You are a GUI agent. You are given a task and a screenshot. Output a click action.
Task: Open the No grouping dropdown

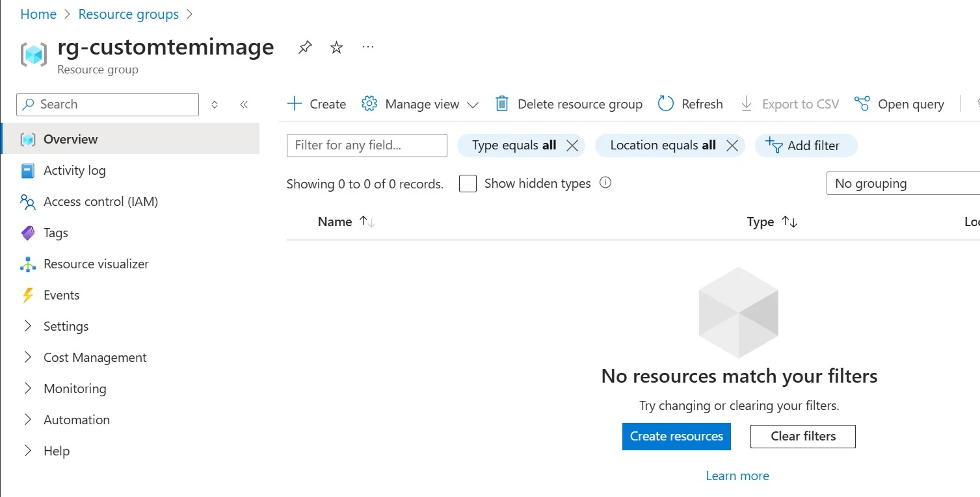coord(903,184)
